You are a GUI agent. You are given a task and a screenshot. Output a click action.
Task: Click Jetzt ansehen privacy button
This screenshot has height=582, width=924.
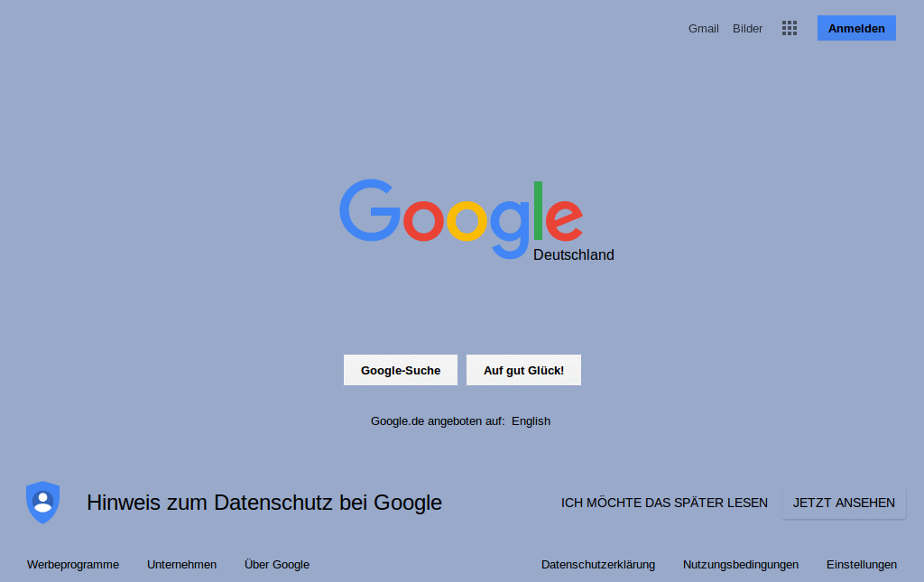tap(844, 503)
